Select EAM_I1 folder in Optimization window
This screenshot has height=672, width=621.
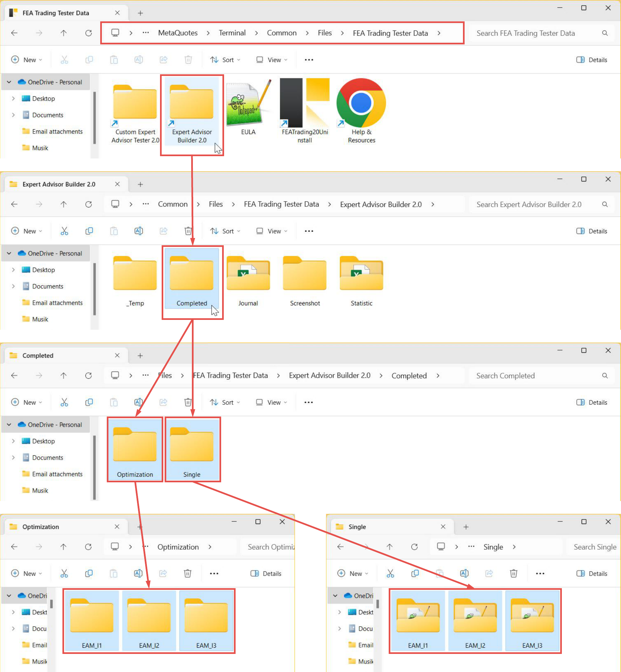pos(92,621)
